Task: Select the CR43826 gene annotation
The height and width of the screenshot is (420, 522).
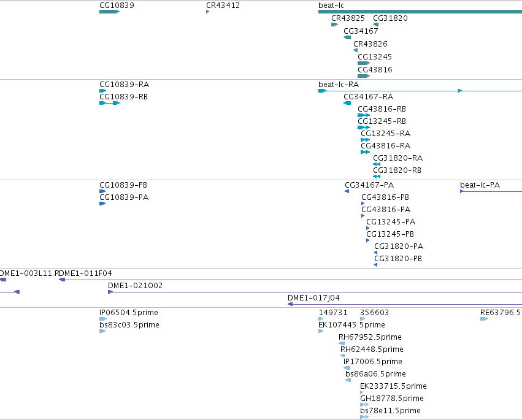Action: [355, 50]
